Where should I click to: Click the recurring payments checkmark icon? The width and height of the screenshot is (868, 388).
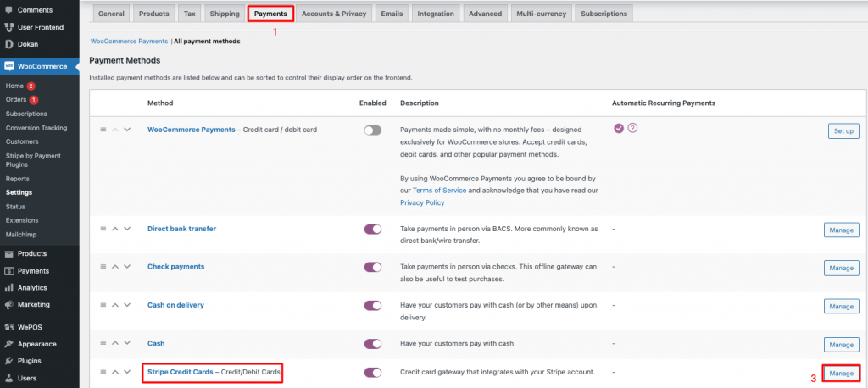619,129
